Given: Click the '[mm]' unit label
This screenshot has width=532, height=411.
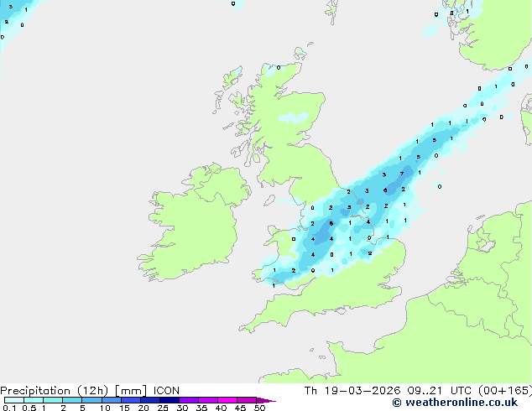Looking at the screenshot, I should pyautogui.click(x=131, y=391).
